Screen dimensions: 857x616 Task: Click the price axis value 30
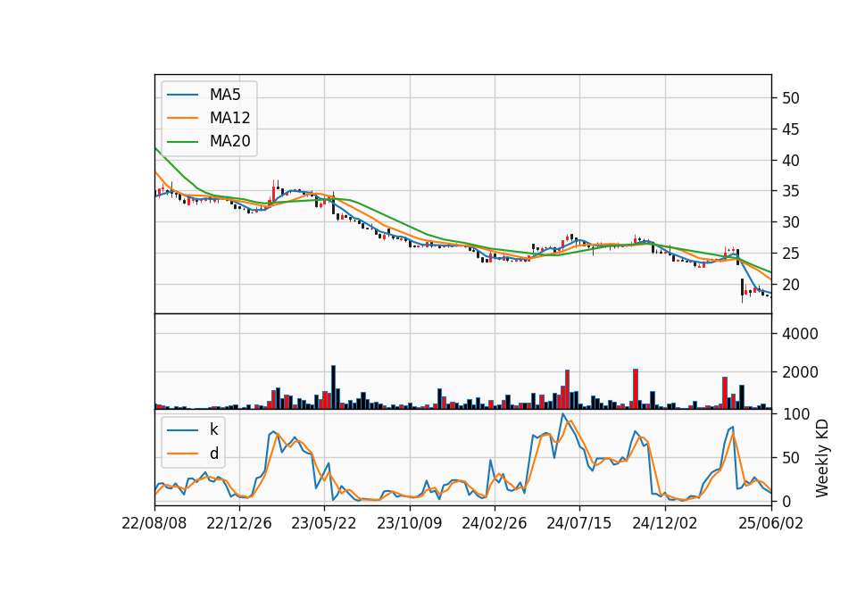pos(790,222)
